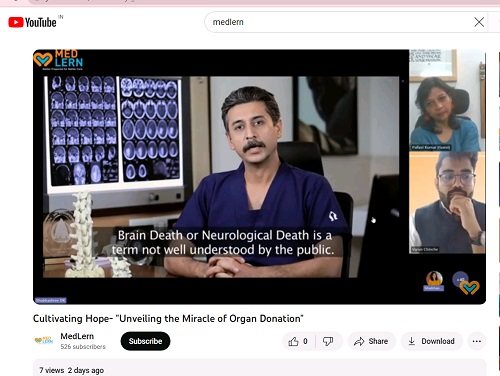This screenshot has height=376, width=500.
Task: Open the YouTube home logo
Action: (32, 22)
